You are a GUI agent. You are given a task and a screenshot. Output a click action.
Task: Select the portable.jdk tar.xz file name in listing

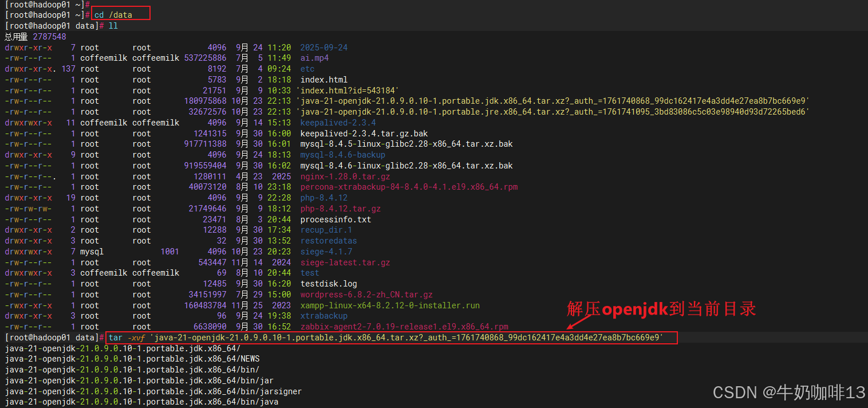[x=553, y=101]
